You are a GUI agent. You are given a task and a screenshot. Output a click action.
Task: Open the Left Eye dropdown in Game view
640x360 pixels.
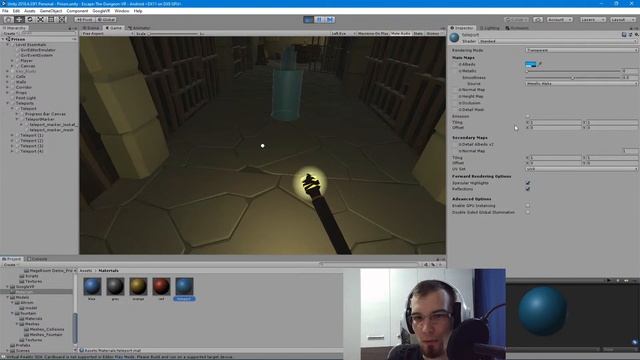[x=343, y=33]
